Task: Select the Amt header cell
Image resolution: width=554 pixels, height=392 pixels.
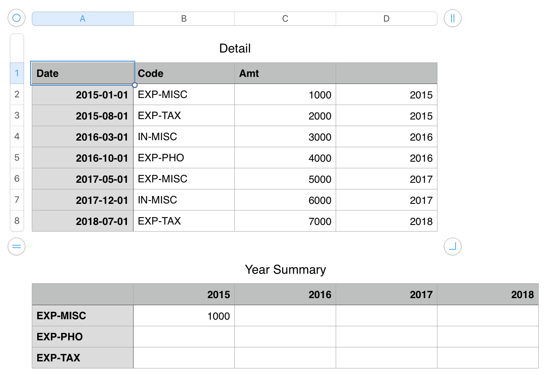Action: point(285,74)
